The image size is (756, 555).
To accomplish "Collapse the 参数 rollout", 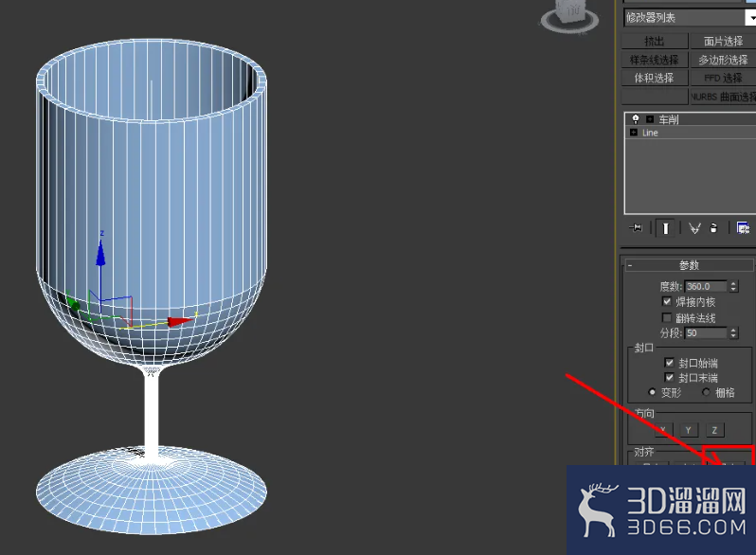I will pyautogui.click(x=690, y=265).
